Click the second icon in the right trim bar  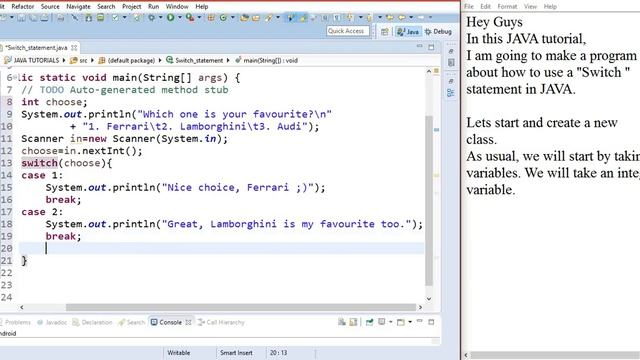[451, 62]
